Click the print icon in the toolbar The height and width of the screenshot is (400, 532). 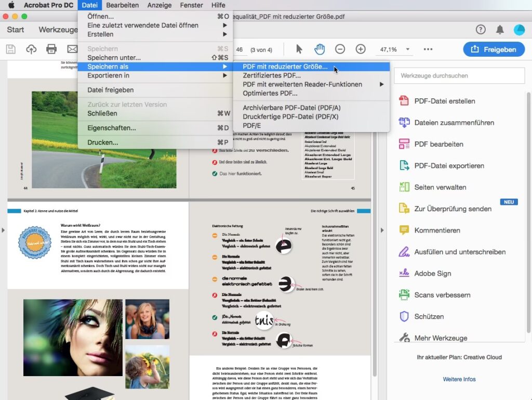pyautogui.click(x=51, y=49)
